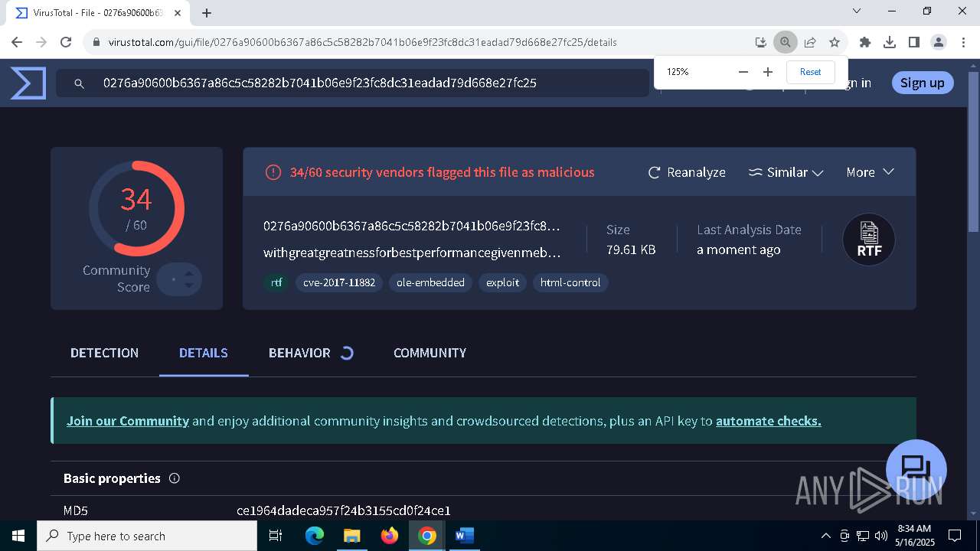Launch Microsoft Edge from taskbar
This screenshot has height=551, width=980.
pyautogui.click(x=315, y=536)
